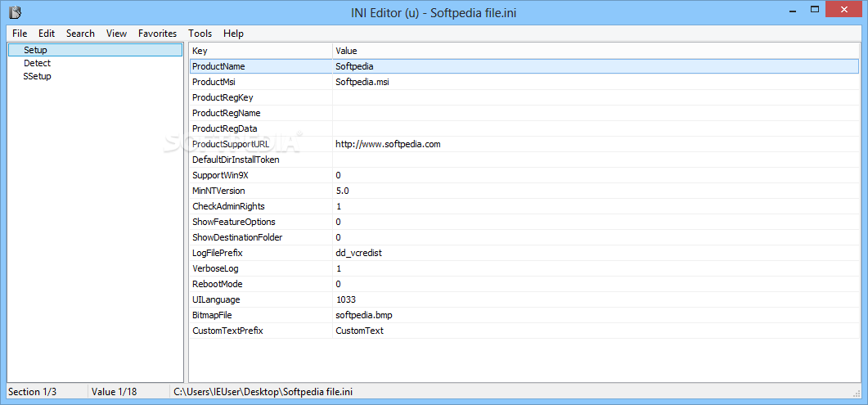Open the Edit menu
This screenshot has height=405, width=868.
(47, 34)
